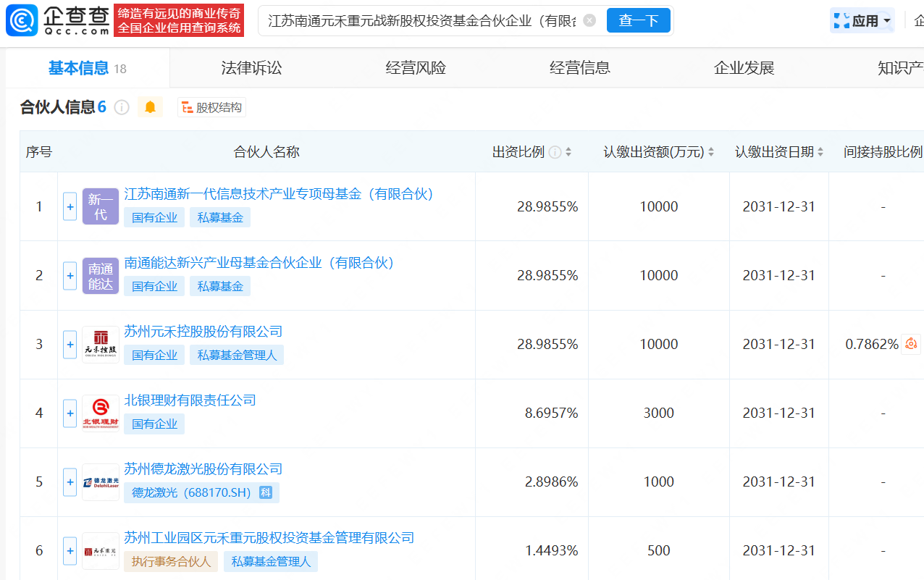Image resolution: width=924 pixels, height=580 pixels.
Task: Sort by the 出资比例 column arrows
Action: [x=568, y=152]
